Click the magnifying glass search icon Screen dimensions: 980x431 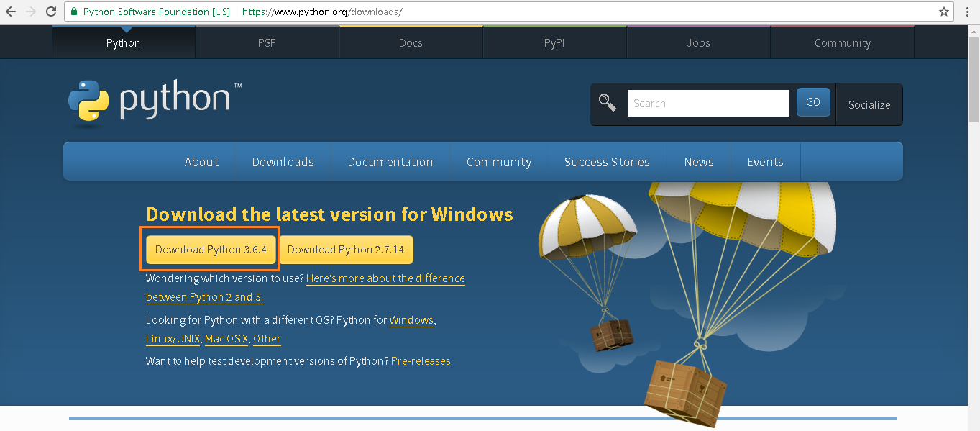(608, 103)
